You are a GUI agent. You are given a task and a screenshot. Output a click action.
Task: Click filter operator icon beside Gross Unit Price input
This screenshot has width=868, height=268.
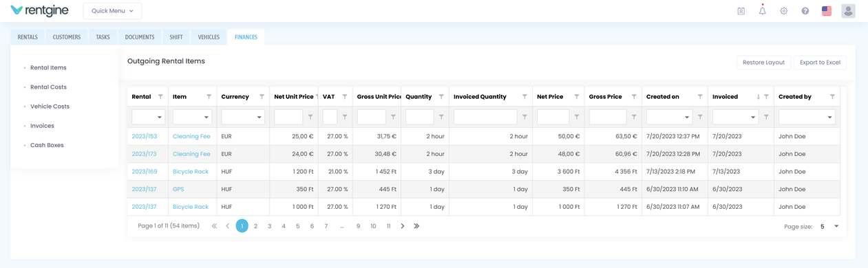393,117
